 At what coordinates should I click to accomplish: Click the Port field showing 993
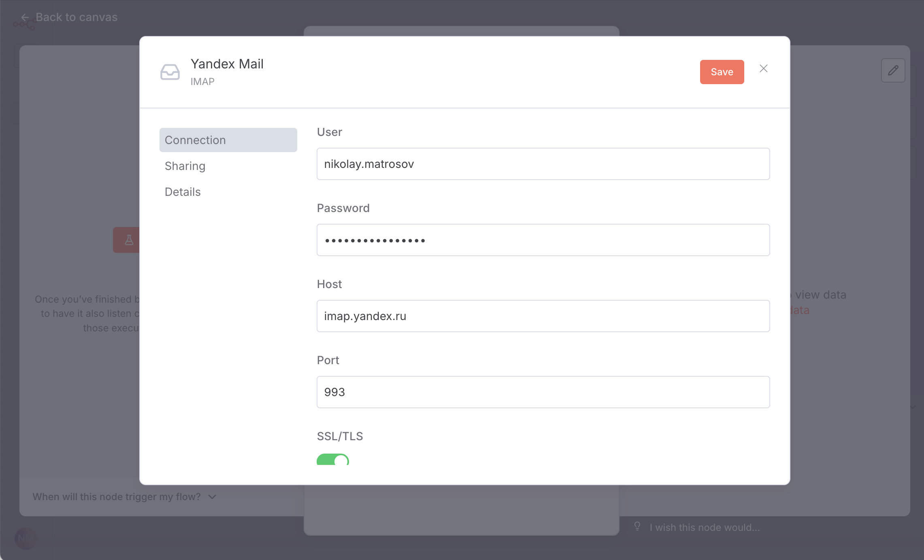click(543, 392)
